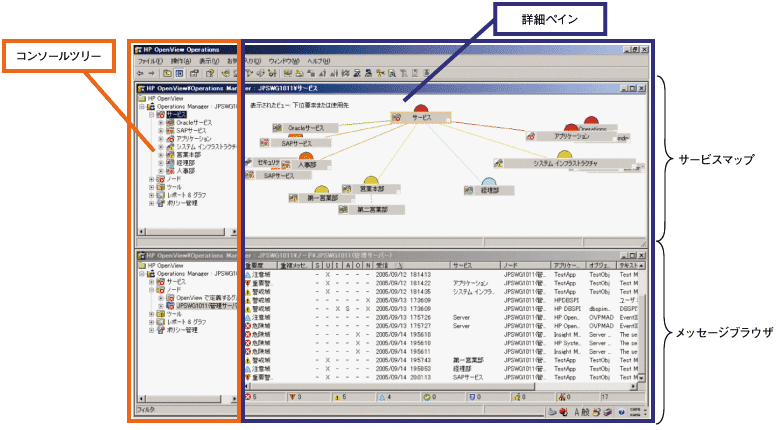This screenshot has height=430, width=780.
Task: Click the IME help question-mark icon
Action: (621, 412)
